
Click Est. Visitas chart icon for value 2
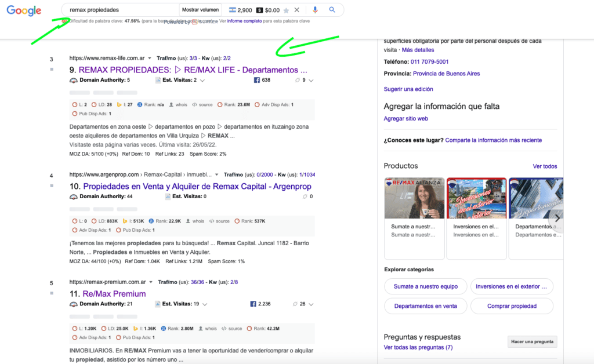click(x=158, y=80)
